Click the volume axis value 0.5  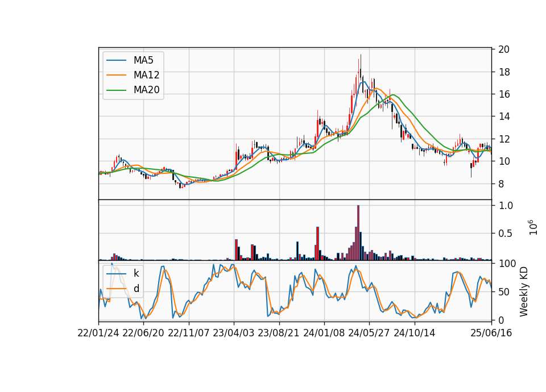[506, 233]
